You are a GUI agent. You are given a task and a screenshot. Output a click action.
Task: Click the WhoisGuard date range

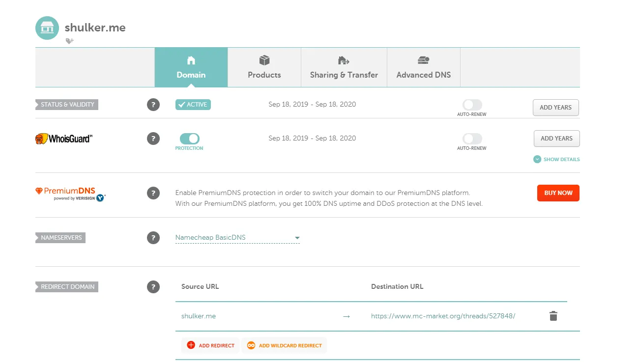click(312, 138)
